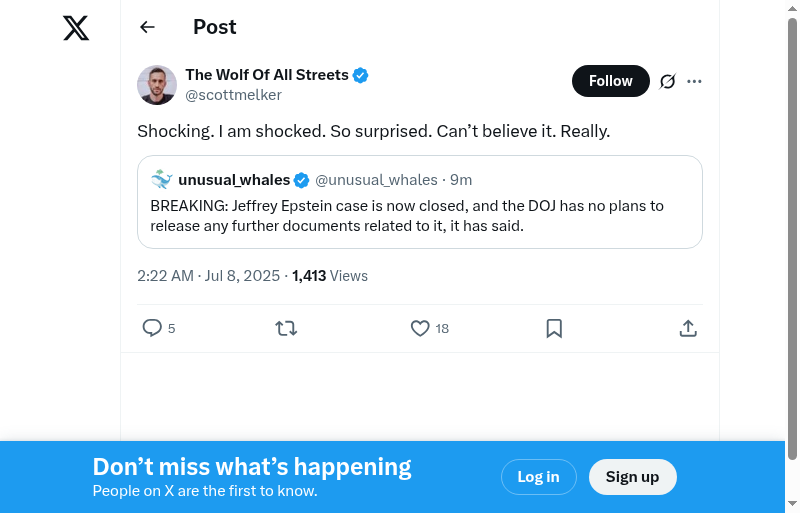Click the profile photo of Scott Melker

tap(157, 85)
